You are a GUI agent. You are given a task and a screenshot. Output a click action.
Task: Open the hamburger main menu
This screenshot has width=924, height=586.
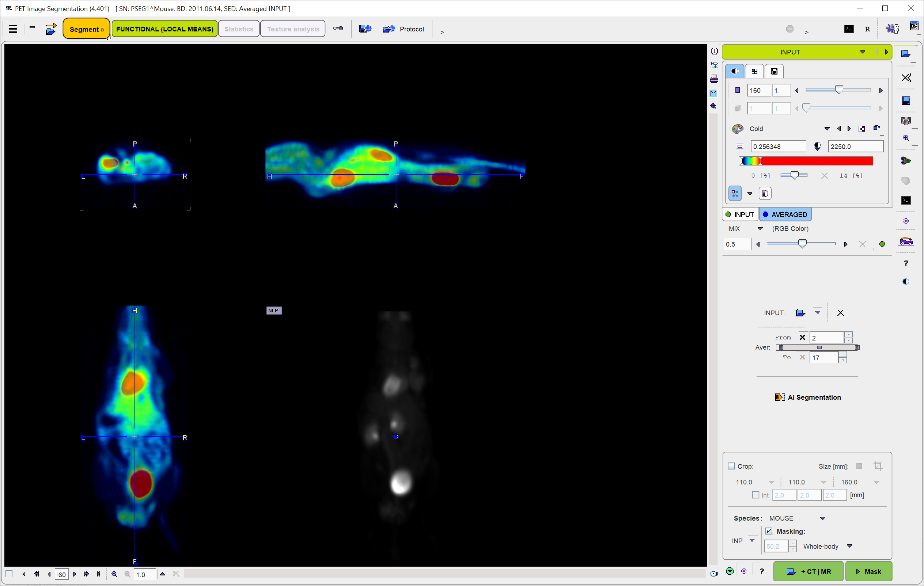13,29
